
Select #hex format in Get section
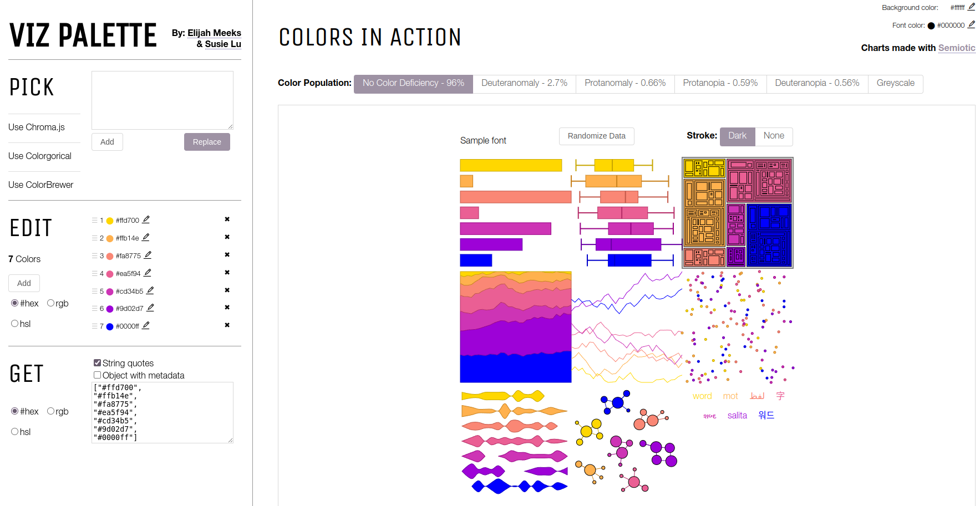(x=15, y=411)
